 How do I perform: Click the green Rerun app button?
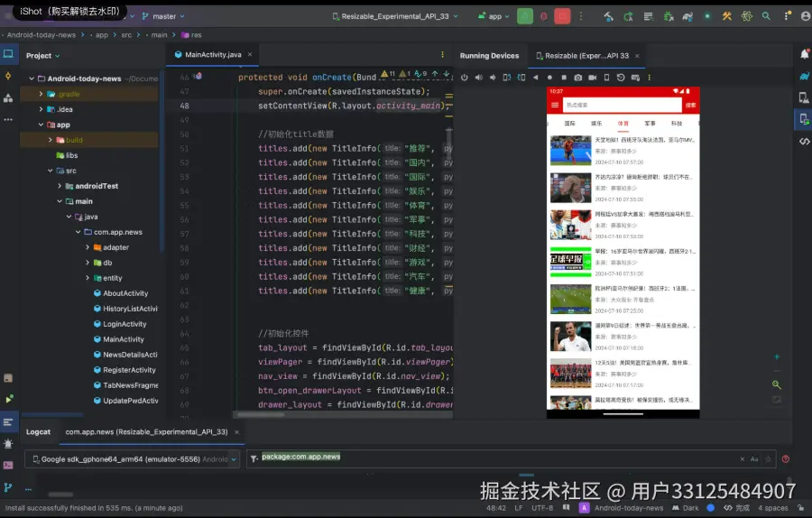pyautogui.click(x=524, y=16)
